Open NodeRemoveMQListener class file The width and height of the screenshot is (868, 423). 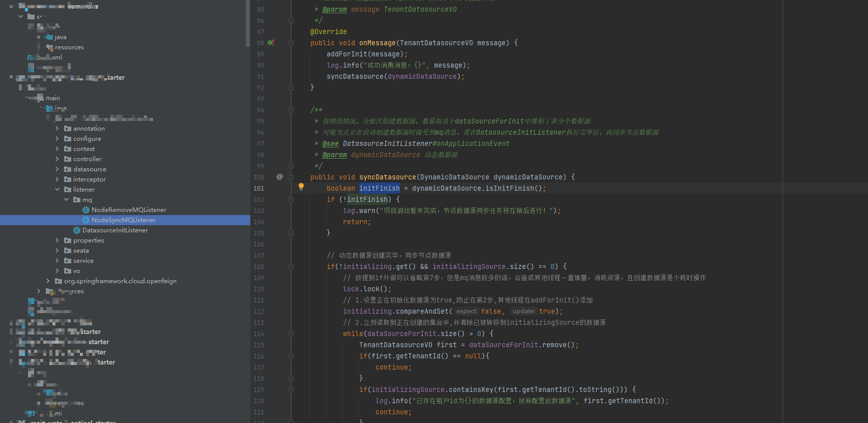129,210
